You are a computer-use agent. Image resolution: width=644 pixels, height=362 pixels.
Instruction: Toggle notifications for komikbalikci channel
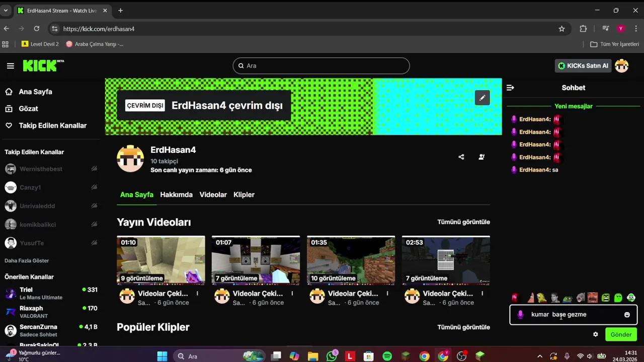[x=94, y=224]
